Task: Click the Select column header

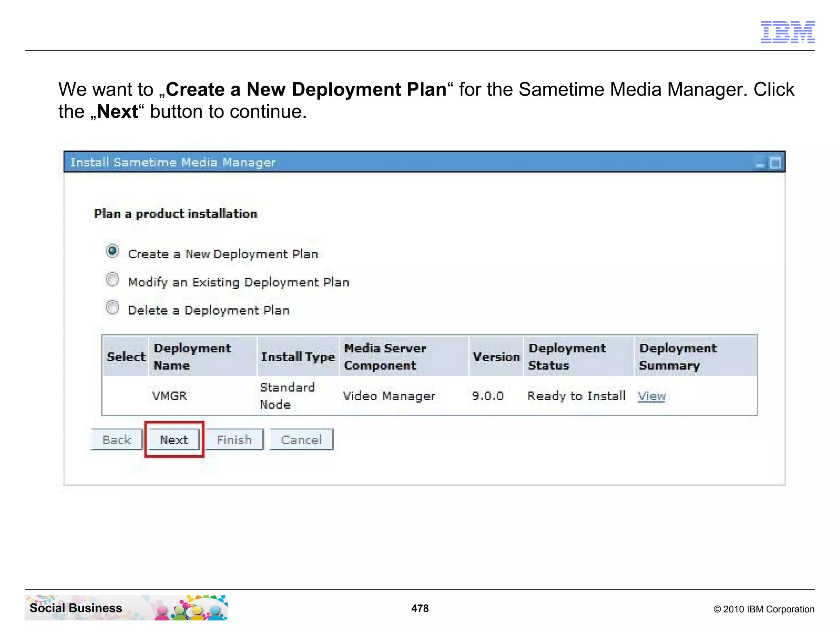Action: (x=126, y=356)
